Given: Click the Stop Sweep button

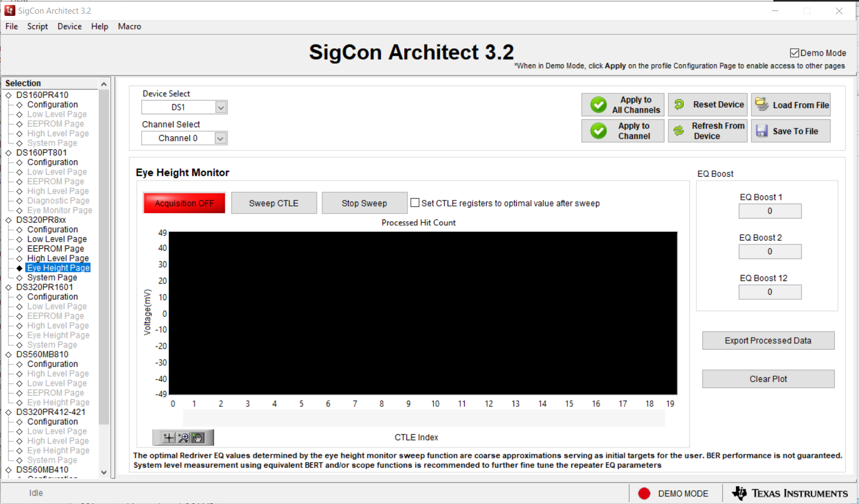Looking at the screenshot, I should click(x=365, y=203).
